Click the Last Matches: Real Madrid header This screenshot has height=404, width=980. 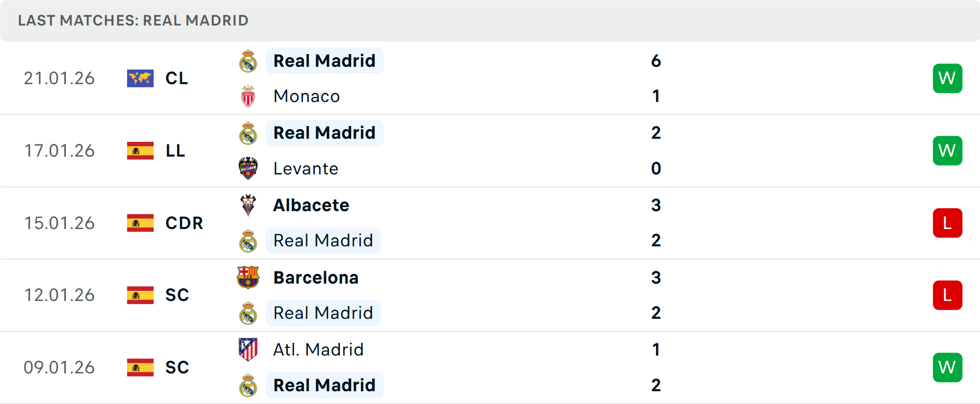133,20
